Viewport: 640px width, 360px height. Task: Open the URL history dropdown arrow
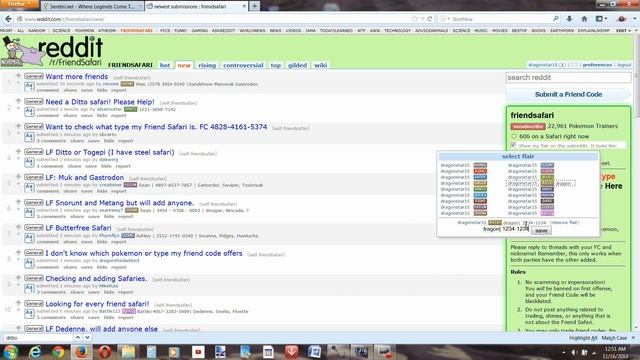click(423, 19)
